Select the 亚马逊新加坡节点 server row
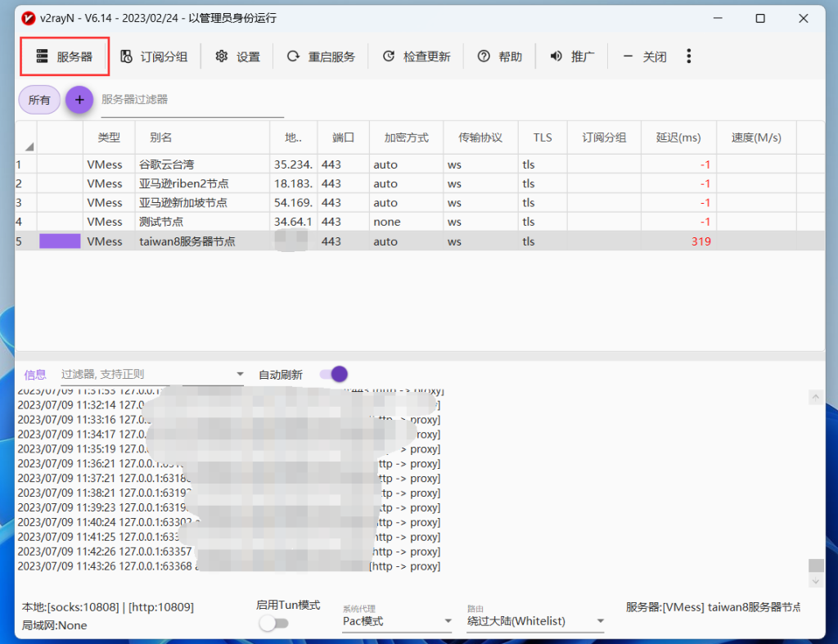 coord(420,203)
